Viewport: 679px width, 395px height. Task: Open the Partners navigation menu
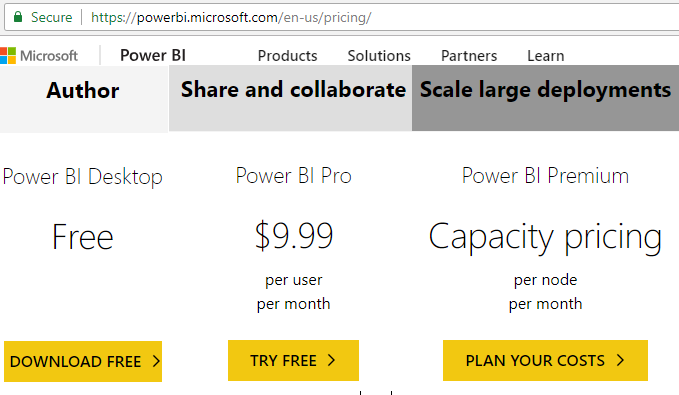click(x=469, y=56)
